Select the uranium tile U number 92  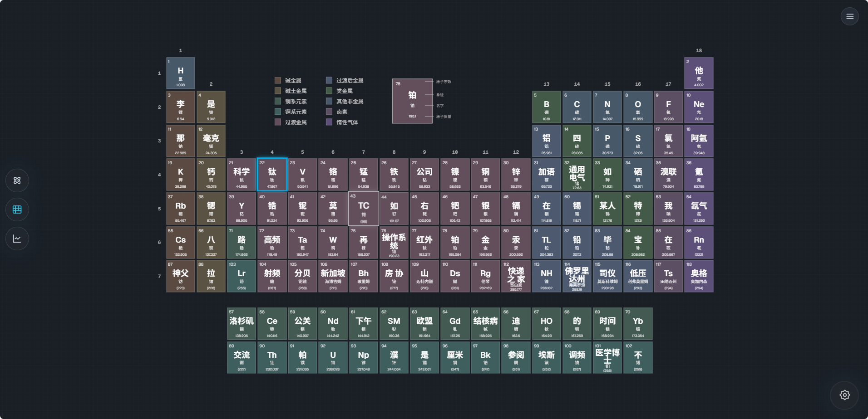coord(333,357)
